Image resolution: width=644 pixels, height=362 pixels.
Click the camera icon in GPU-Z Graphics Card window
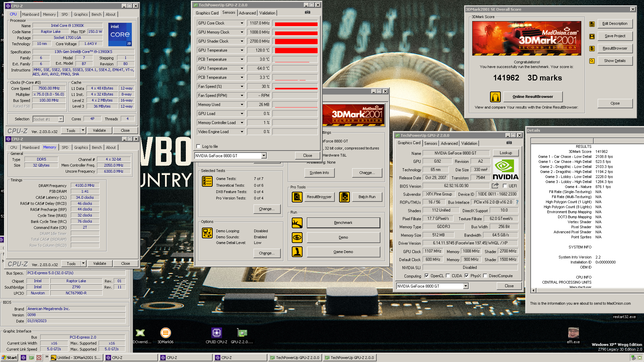tap(509, 143)
